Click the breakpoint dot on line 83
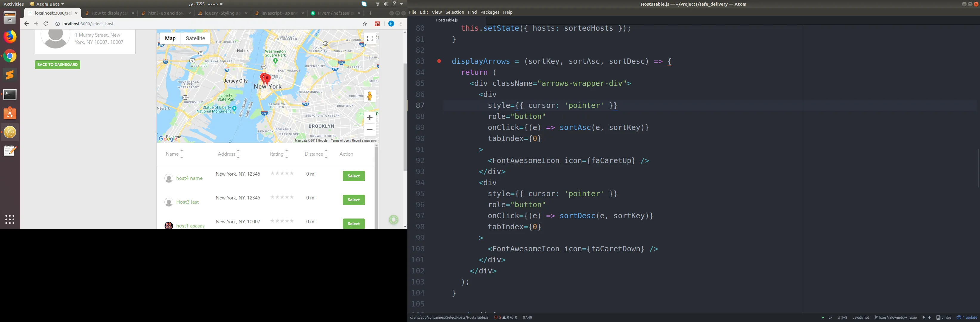This screenshot has width=980, height=322. point(439,61)
